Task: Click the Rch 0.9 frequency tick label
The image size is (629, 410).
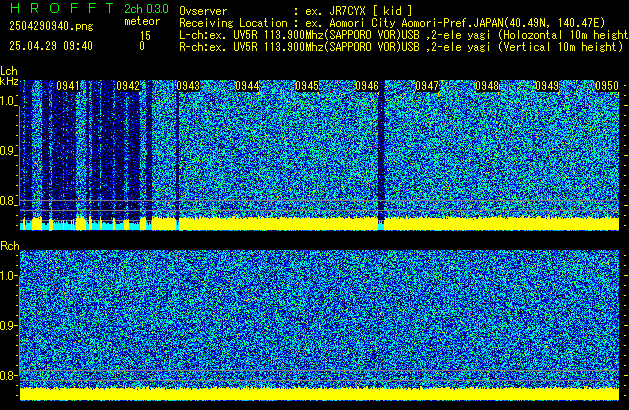Action: tap(7, 325)
